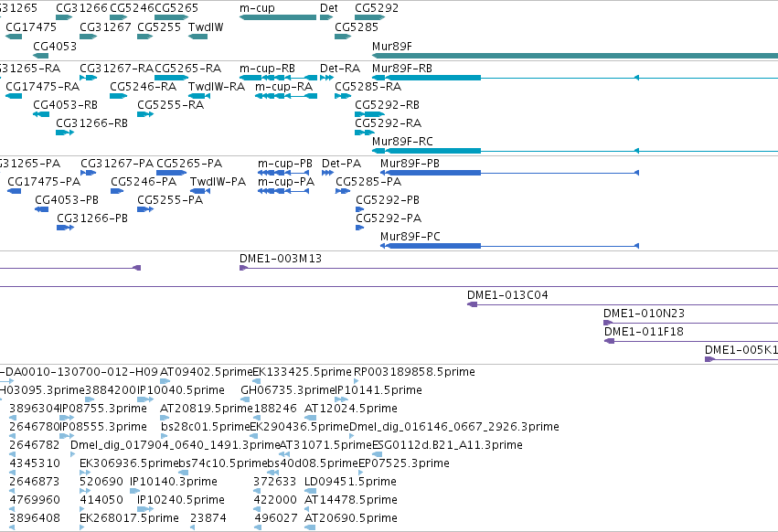Screen dimensions: 778x532
Task: Click the ESG0112d.B21_A11.3prime EST label
Action: tap(447, 445)
